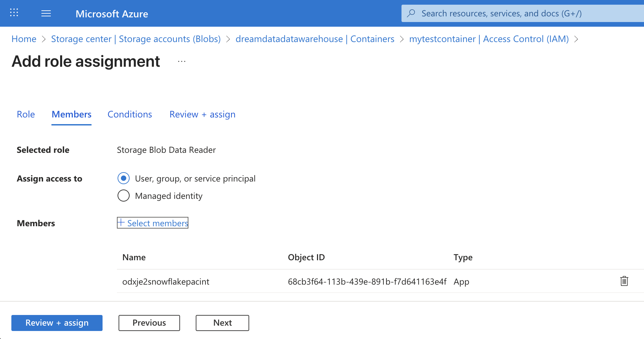Focus the Search resources, services, and docs field
This screenshot has height=339, width=644.
pos(501,13)
